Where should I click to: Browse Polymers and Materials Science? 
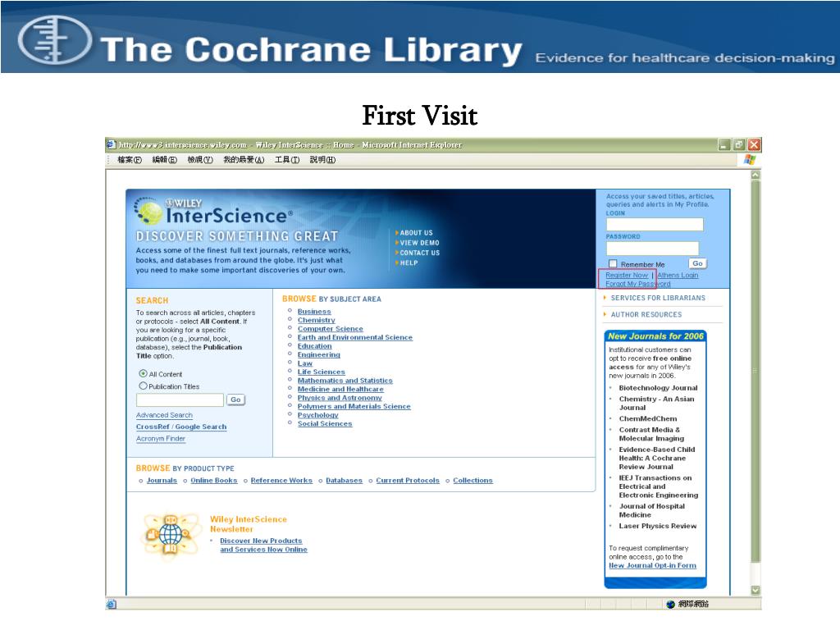(354, 407)
